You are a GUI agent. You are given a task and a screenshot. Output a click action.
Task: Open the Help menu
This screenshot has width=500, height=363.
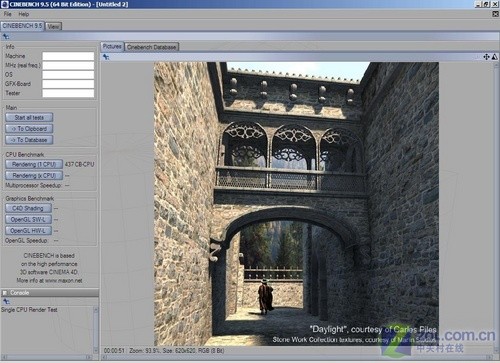click(x=24, y=14)
